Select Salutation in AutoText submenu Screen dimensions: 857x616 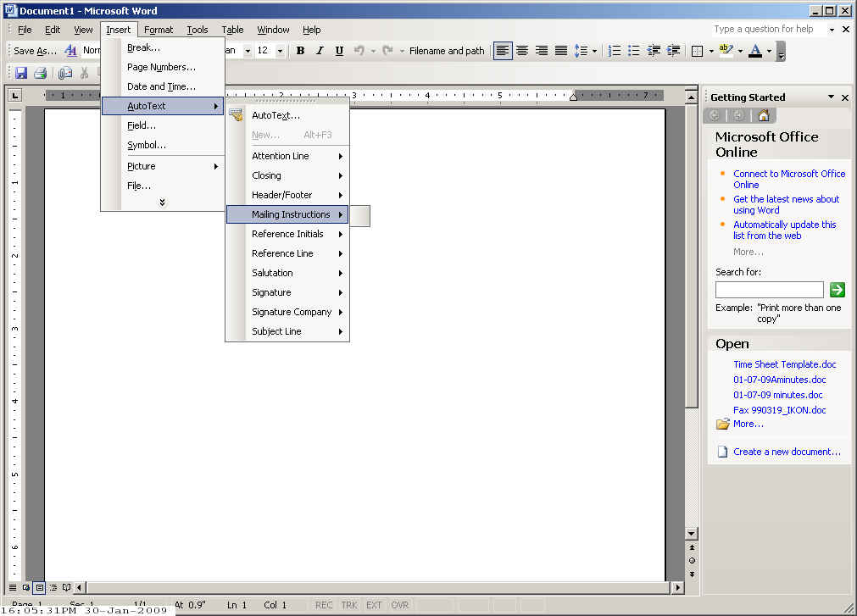pos(287,273)
